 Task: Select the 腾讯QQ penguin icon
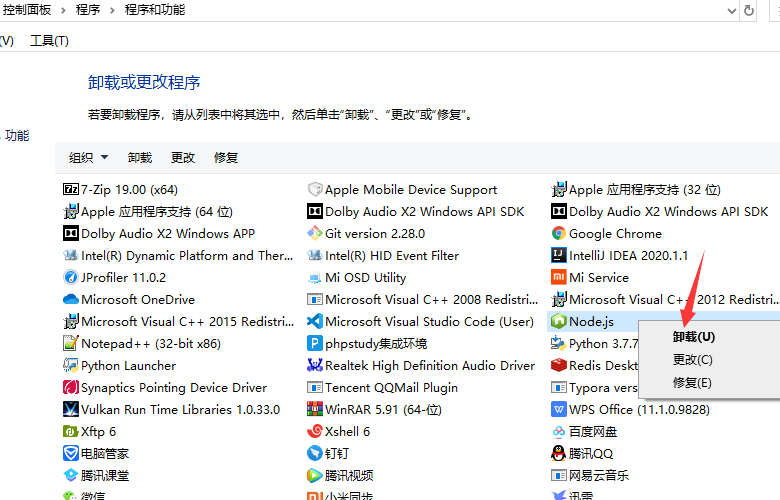click(x=559, y=453)
